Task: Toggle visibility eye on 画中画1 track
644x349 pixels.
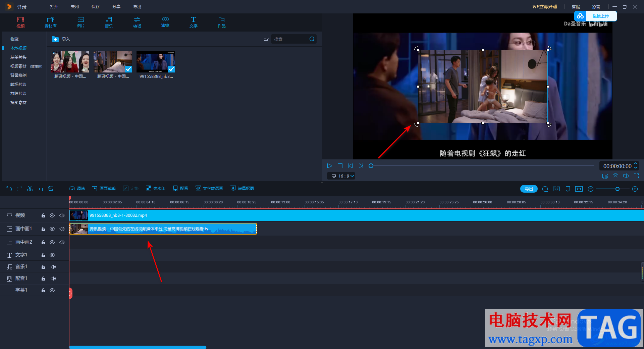Action: point(52,229)
